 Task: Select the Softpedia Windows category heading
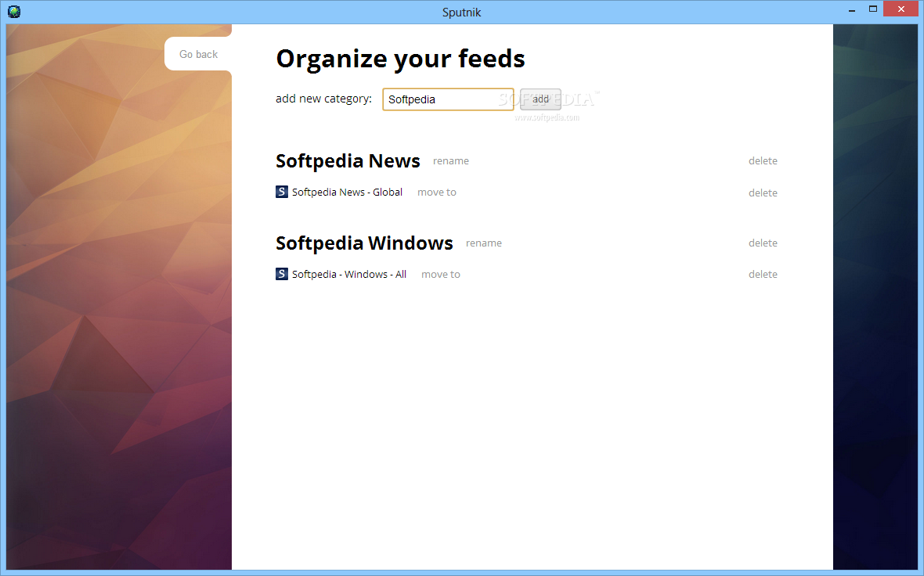364,243
